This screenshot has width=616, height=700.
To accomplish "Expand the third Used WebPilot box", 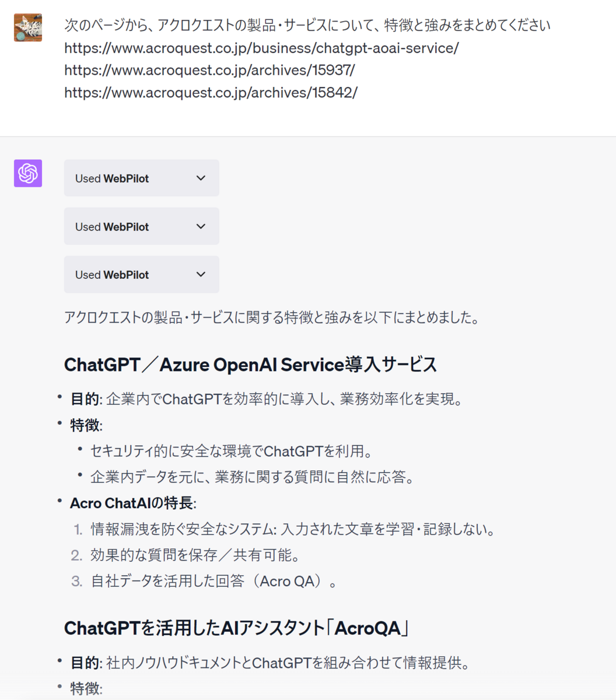I will 142,274.
